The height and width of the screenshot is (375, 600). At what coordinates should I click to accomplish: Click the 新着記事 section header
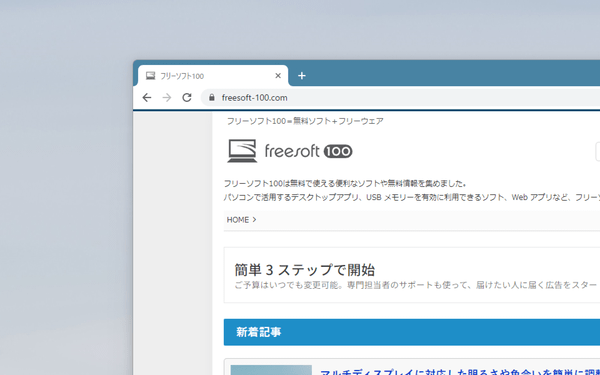tap(412, 332)
